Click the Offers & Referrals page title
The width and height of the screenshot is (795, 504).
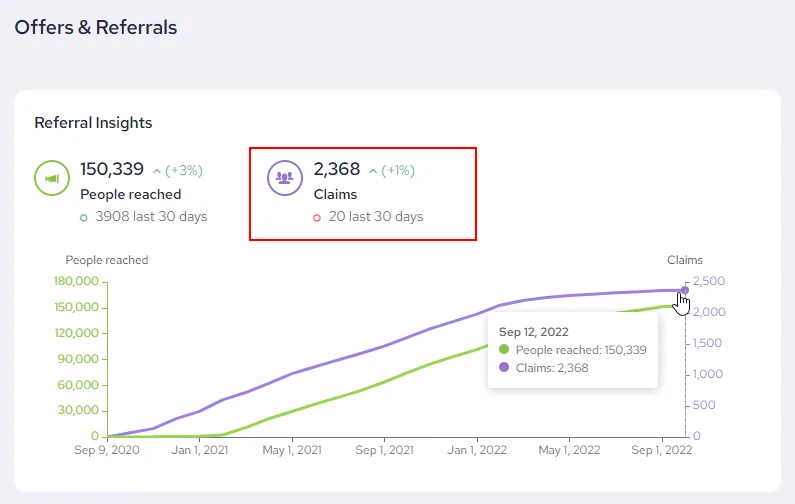click(96, 27)
